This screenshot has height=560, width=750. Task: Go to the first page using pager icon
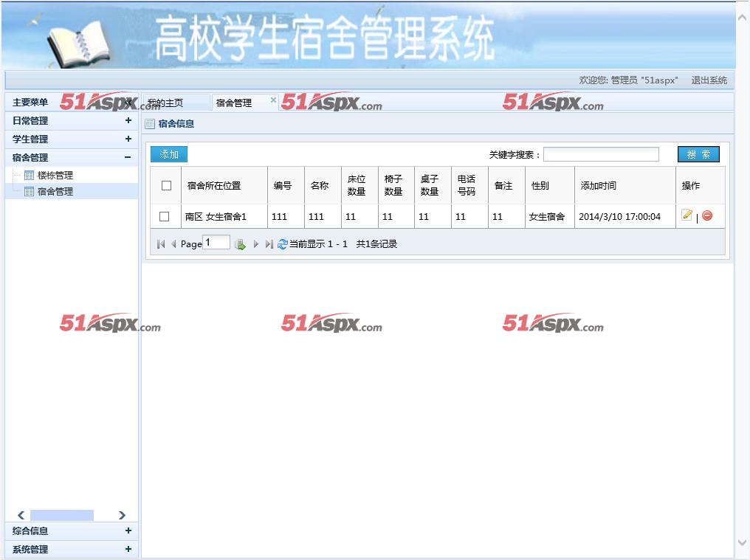click(x=161, y=244)
